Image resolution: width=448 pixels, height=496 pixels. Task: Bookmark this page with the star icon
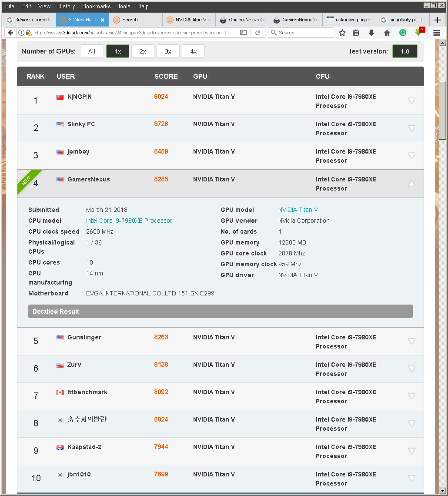click(342, 33)
